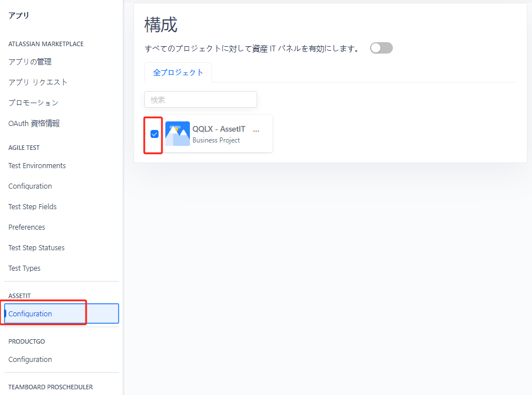
Task: Open Configuration under the PRODUCTGO section
Action: point(30,360)
